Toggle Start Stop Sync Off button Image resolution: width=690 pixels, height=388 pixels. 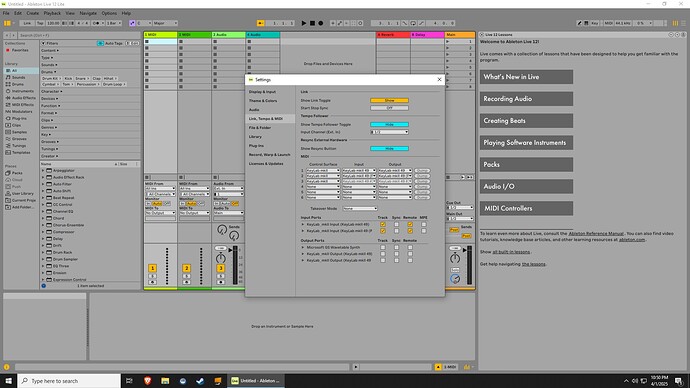(389, 108)
